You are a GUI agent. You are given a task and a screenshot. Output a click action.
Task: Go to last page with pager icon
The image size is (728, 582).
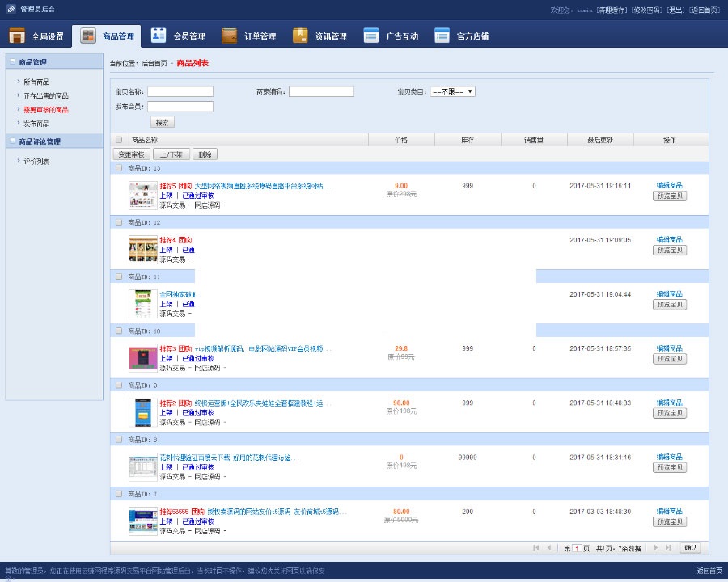pos(668,548)
